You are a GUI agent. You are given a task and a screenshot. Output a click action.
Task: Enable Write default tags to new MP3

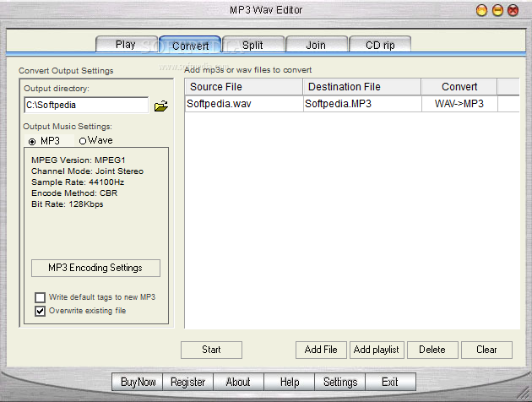(x=40, y=297)
